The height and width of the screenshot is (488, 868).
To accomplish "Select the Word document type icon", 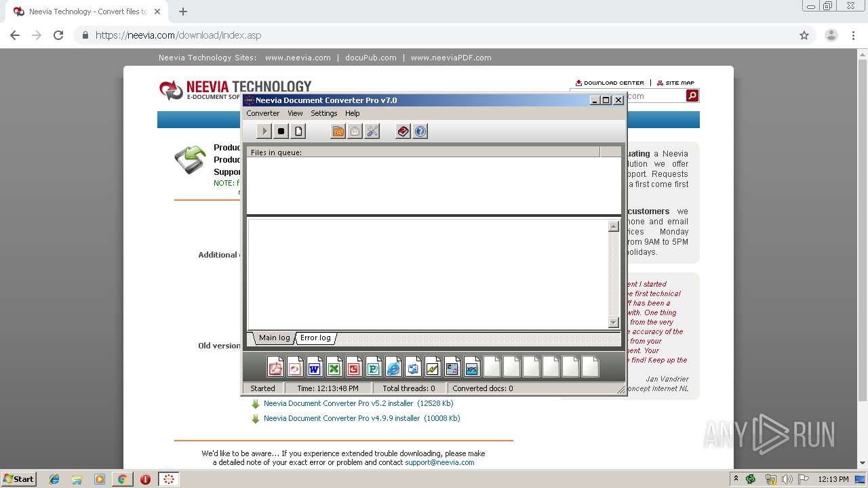I will click(315, 367).
